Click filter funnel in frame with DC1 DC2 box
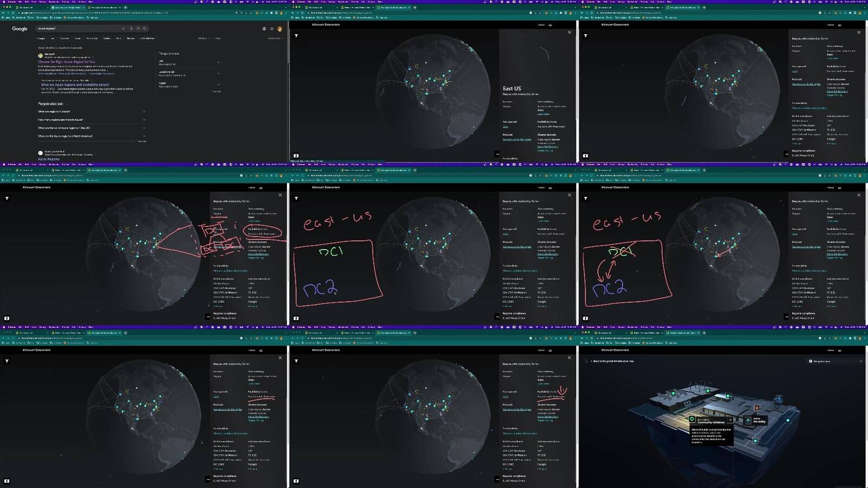Screen dimensions: 868x488 pos(296,199)
